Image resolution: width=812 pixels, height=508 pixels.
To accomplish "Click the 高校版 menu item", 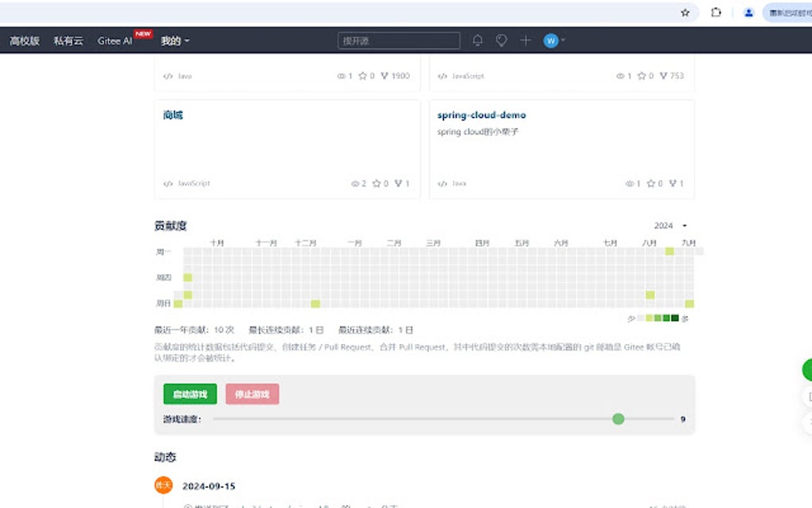I will (x=25, y=40).
